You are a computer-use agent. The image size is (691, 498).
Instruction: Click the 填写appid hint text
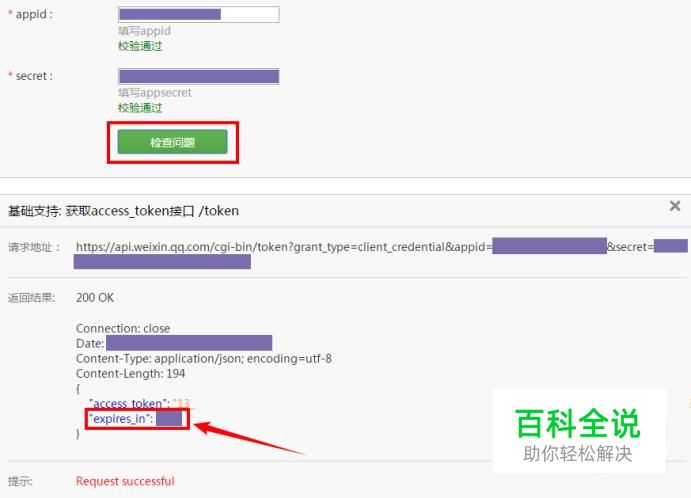[x=144, y=31]
